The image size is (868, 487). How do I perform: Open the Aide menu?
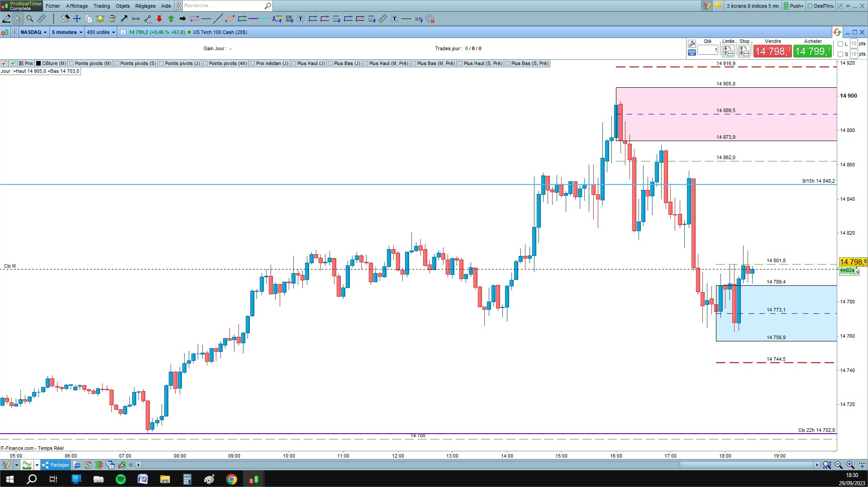[x=166, y=6]
